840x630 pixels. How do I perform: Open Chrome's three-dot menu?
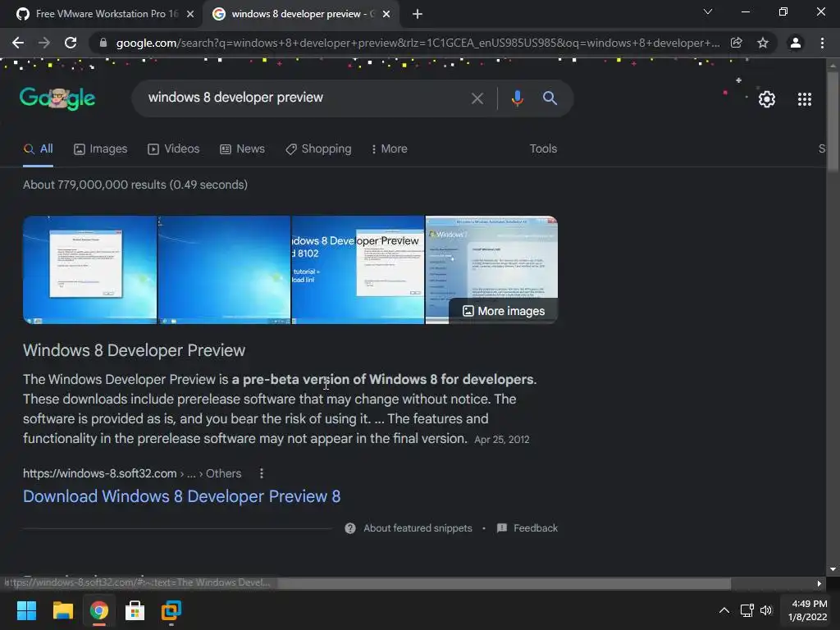(x=822, y=43)
